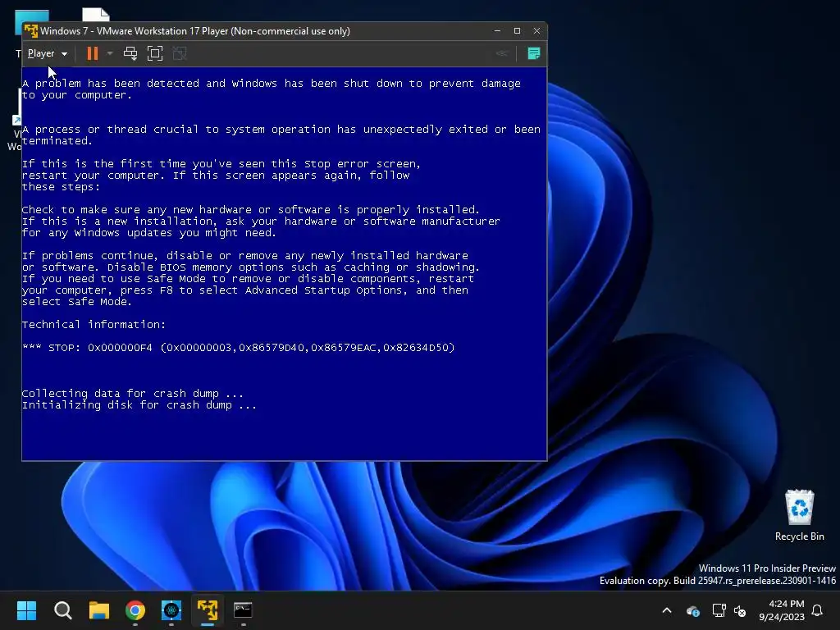Open Windows Search from the taskbar

tap(63, 610)
